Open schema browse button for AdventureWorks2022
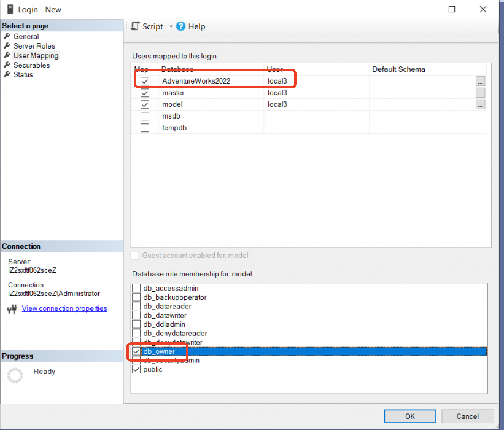This screenshot has width=504, height=430. (480, 81)
